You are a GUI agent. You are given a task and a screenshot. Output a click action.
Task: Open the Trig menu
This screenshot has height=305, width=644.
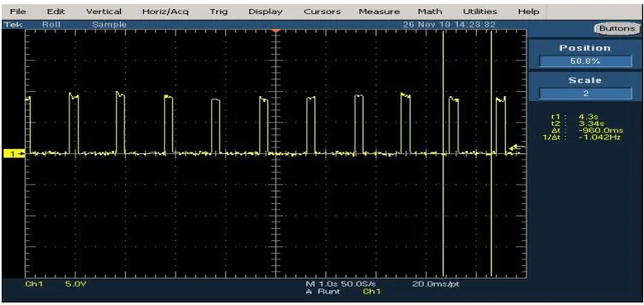[x=219, y=12]
